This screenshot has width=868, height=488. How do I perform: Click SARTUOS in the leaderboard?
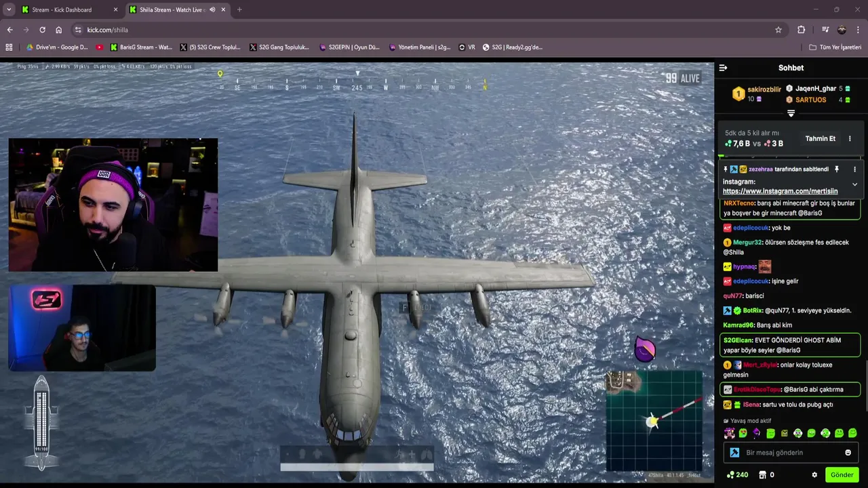tap(811, 100)
